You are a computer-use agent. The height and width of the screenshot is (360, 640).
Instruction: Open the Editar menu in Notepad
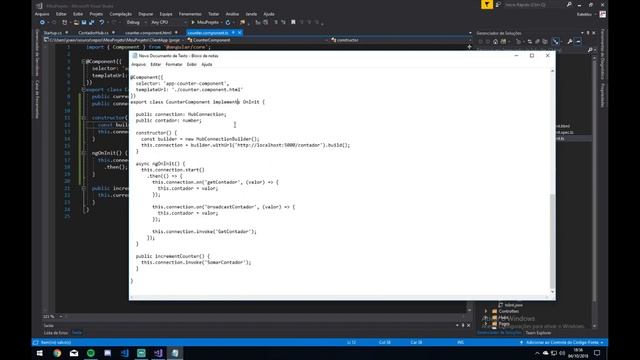155,64
